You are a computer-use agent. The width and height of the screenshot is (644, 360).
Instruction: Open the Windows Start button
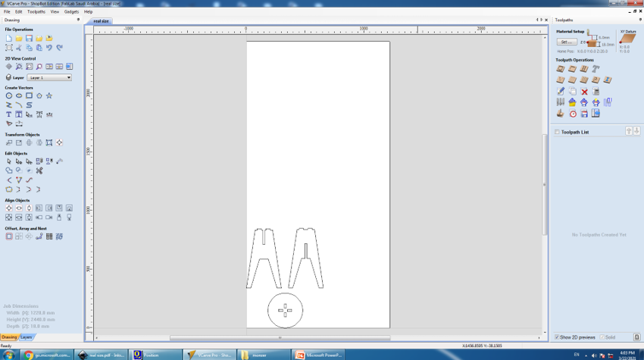[9, 355]
